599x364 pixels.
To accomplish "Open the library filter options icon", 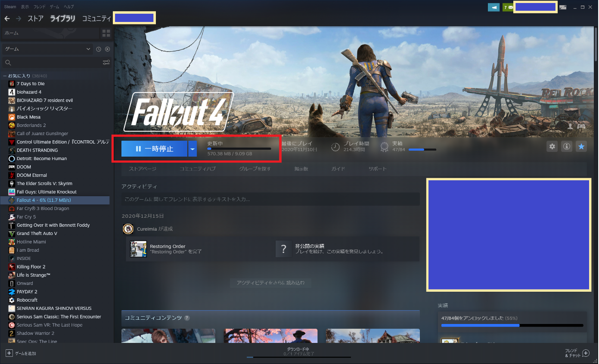I will 106,62.
